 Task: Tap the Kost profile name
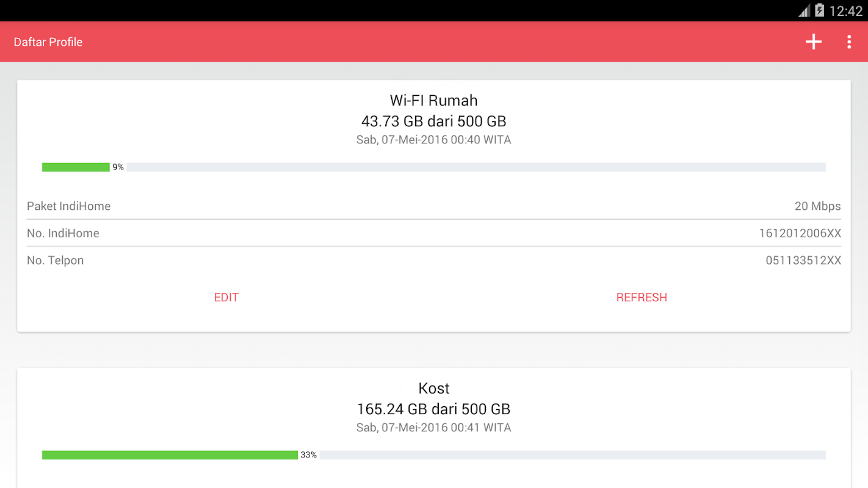tap(433, 389)
